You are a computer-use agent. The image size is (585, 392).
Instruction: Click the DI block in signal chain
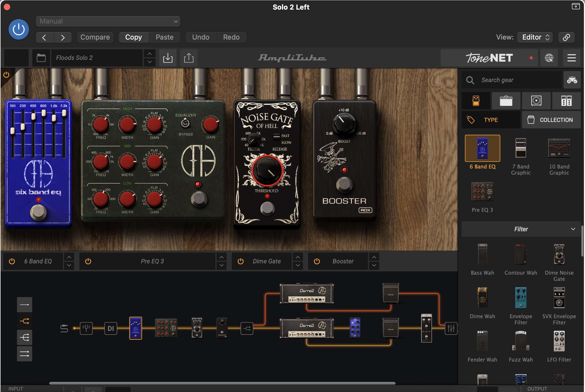click(111, 328)
